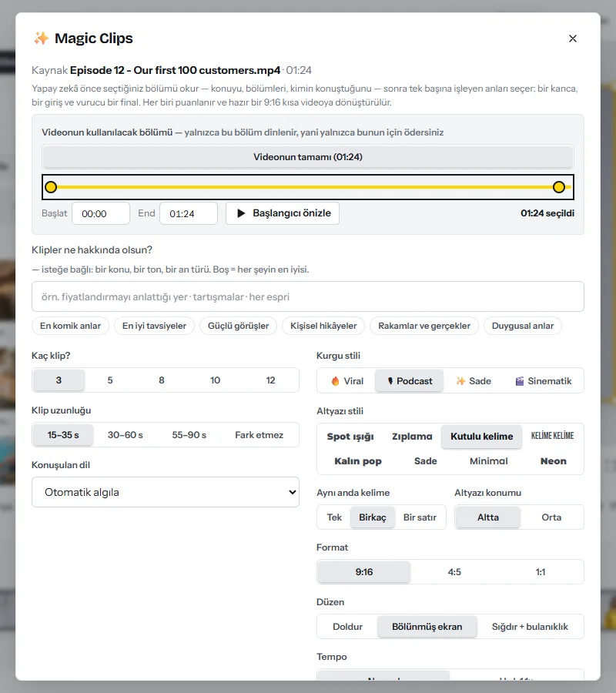Select Tek words at once
Viewport: 616px width, 693px height.
pos(334,517)
